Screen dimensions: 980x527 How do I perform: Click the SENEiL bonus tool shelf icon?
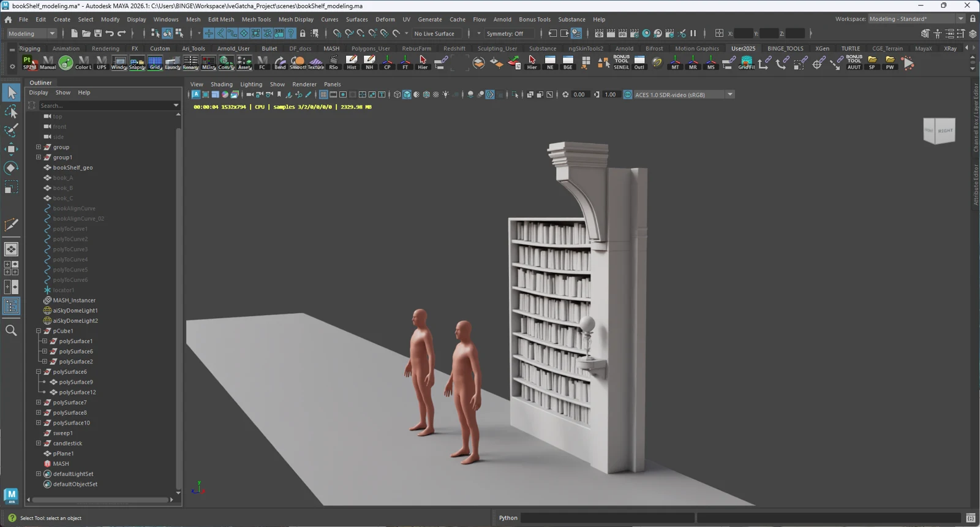pyautogui.click(x=621, y=63)
